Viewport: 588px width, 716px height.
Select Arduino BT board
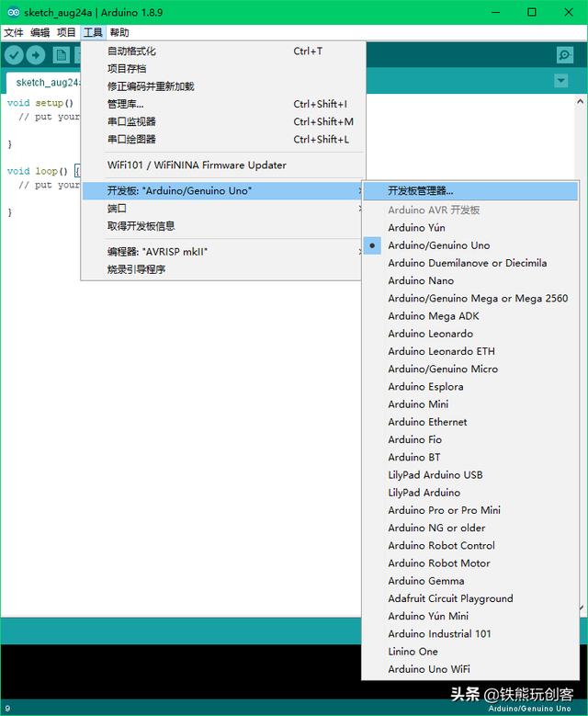click(470, 457)
